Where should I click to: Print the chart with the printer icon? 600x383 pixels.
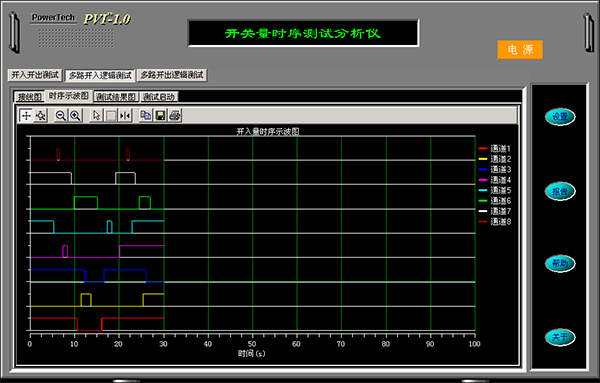point(175,116)
